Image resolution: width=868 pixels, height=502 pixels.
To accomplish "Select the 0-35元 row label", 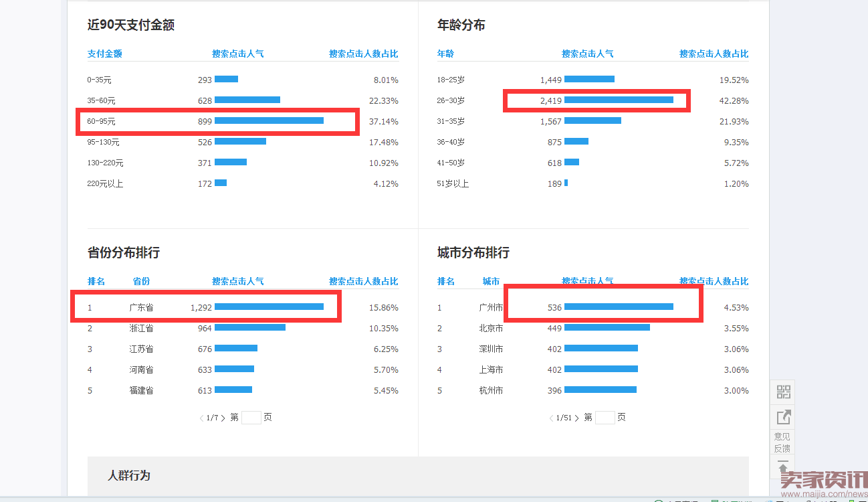I will (x=100, y=80).
